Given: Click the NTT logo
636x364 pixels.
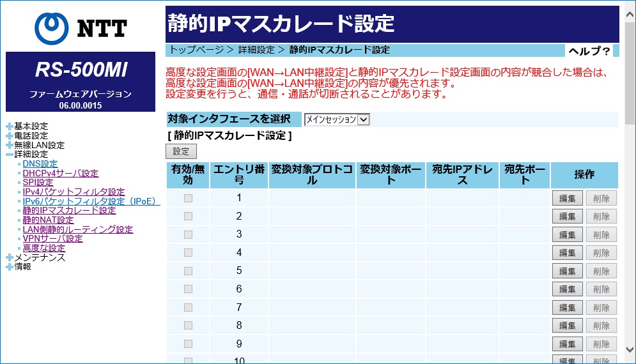Looking at the screenshot, I should [x=81, y=28].
